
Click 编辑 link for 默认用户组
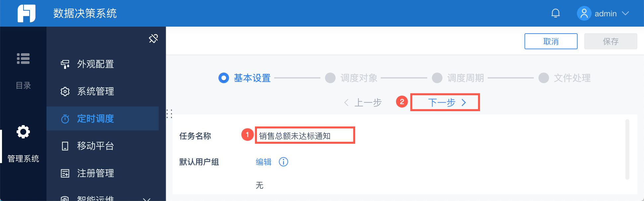(x=264, y=162)
